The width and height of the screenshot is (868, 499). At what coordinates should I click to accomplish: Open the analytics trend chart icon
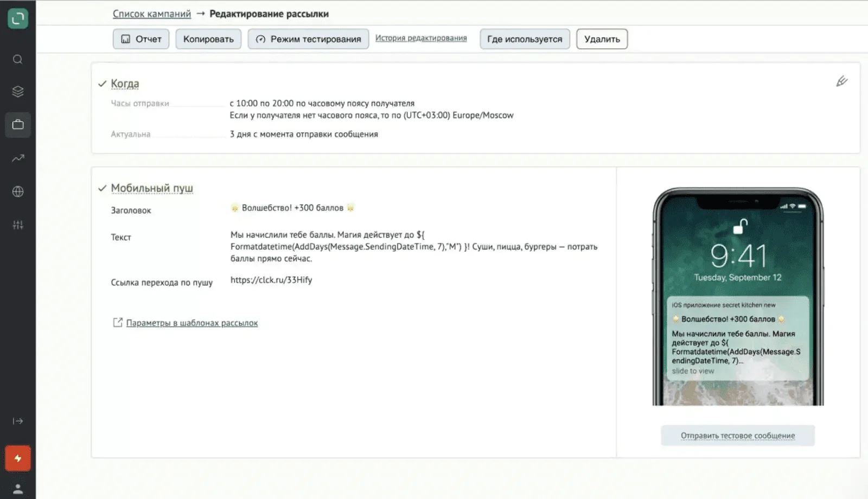[18, 158]
